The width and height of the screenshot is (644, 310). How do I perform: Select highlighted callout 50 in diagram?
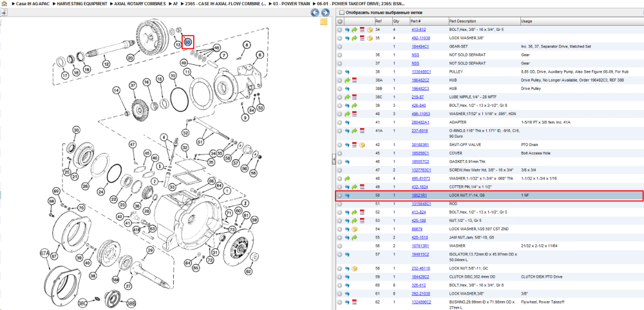[187, 42]
